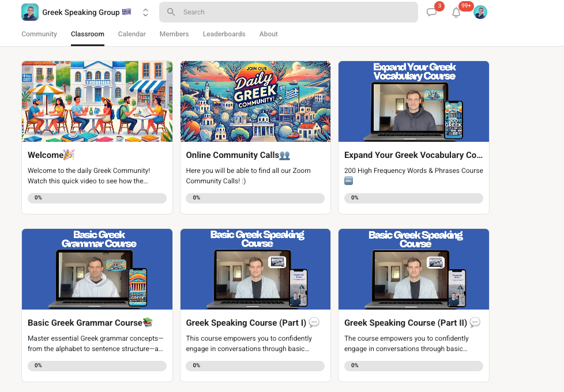564x392 pixels.
Task: Switch to the Community tab
Action: pos(39,34)
